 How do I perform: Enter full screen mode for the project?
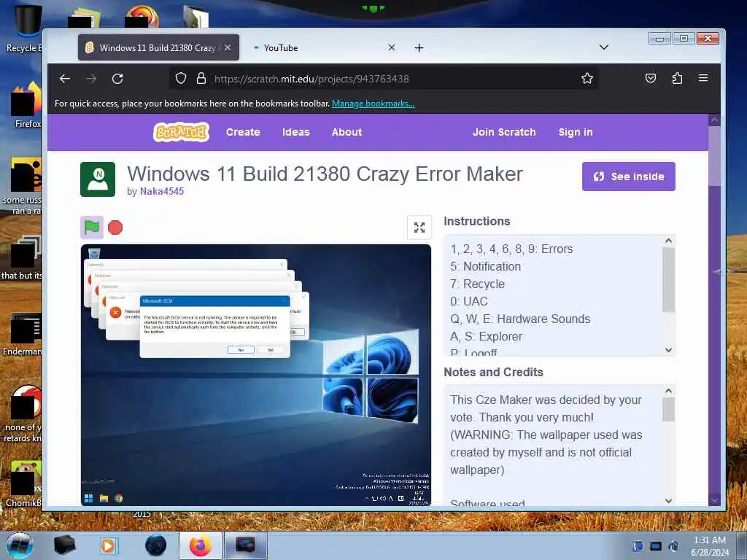coord(419,227)
